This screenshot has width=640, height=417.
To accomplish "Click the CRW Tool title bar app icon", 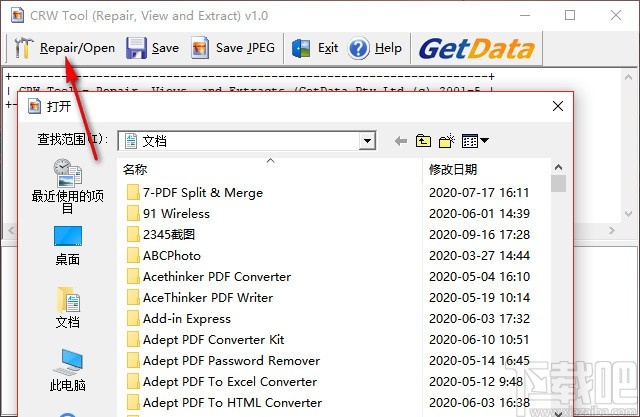I will 17,16.
